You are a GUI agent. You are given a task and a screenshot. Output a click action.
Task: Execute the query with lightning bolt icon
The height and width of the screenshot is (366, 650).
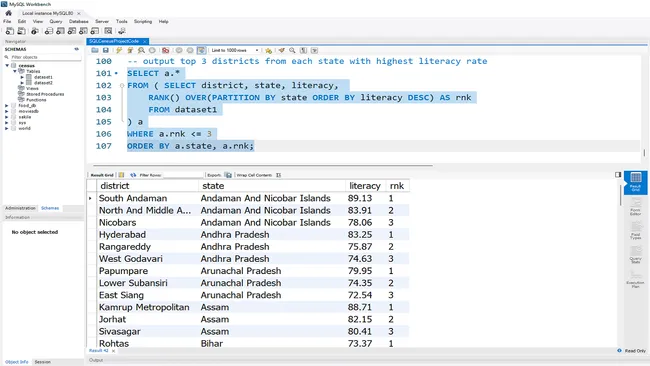pos(119,50)
